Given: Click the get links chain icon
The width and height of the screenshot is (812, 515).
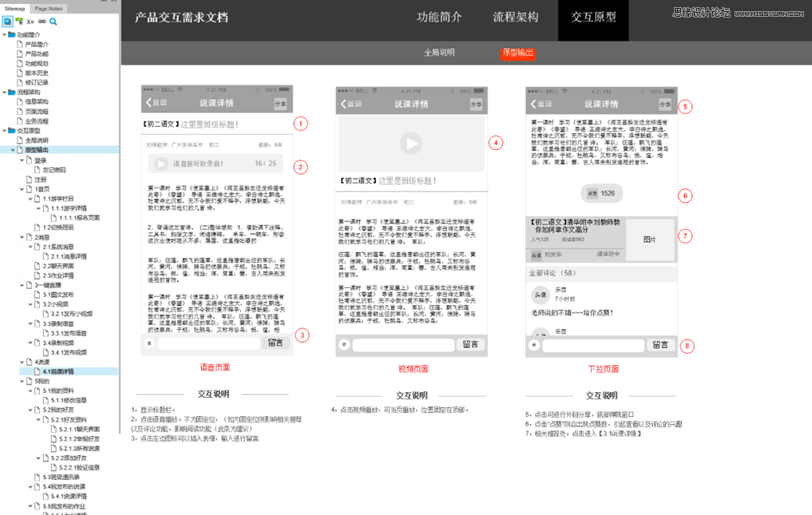Looking at the screenshot, I should coord(42,22).
